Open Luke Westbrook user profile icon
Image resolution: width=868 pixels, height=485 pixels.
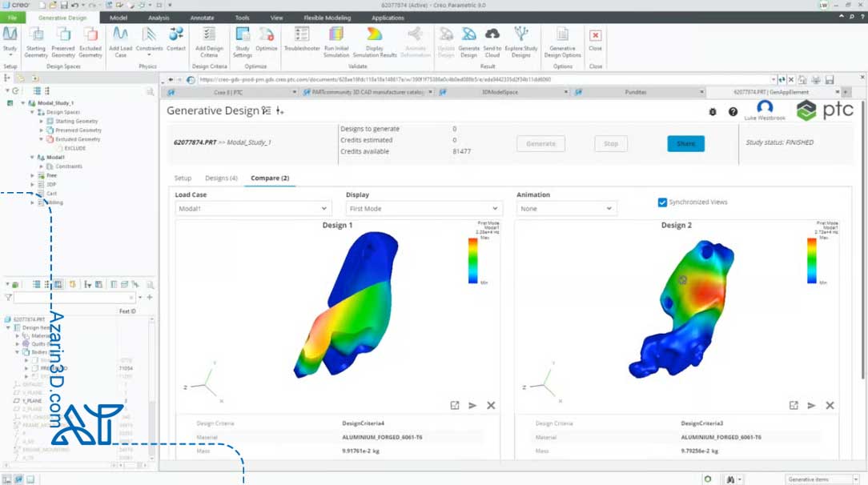click(x=765, y=107)
